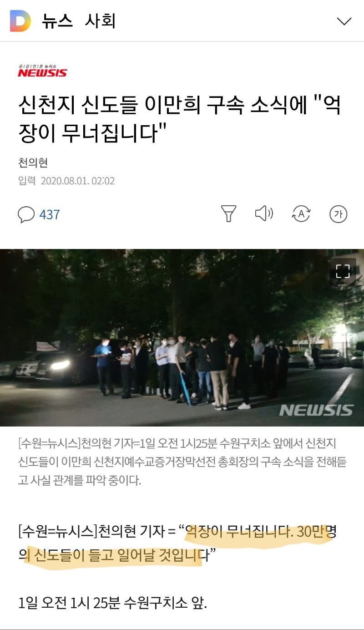The width and height of the screenshot is (364, 630).
Task: Open the translate icon
Action: (x=301, y=213)
